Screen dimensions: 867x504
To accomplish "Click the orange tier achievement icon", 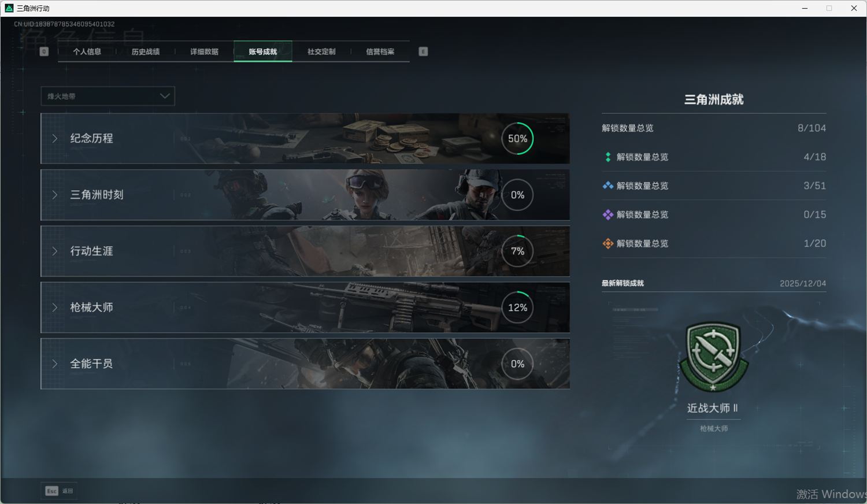I will coord(607,244).
